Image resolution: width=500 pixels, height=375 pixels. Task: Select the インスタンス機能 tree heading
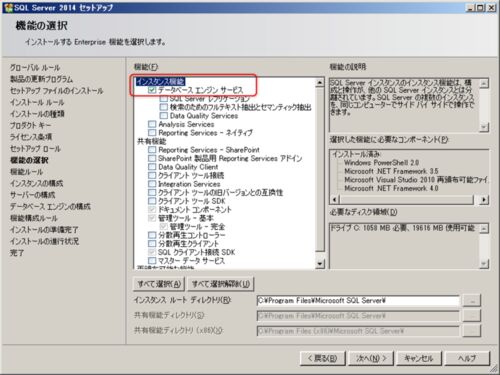[x=160, y=81]
